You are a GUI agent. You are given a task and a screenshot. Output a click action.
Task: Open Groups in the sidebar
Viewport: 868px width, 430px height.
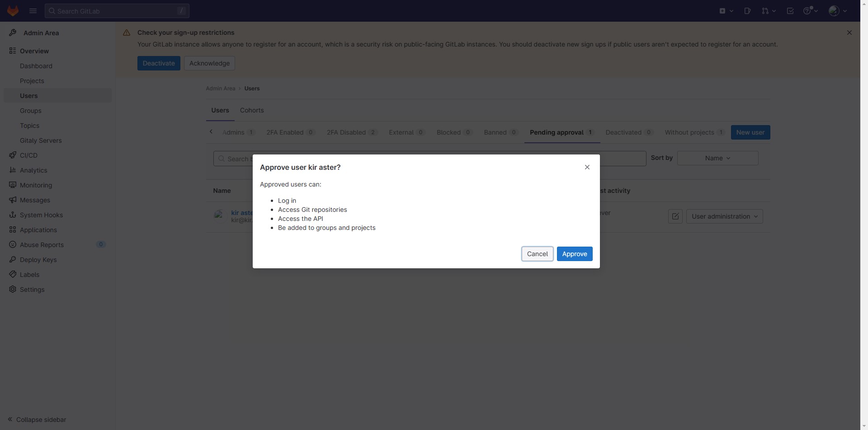click(57, 111)
